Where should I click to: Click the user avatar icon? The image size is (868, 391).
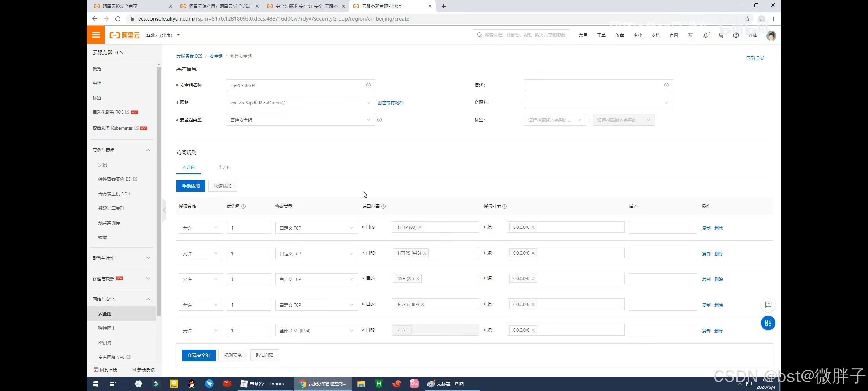(x=771, y=35)
